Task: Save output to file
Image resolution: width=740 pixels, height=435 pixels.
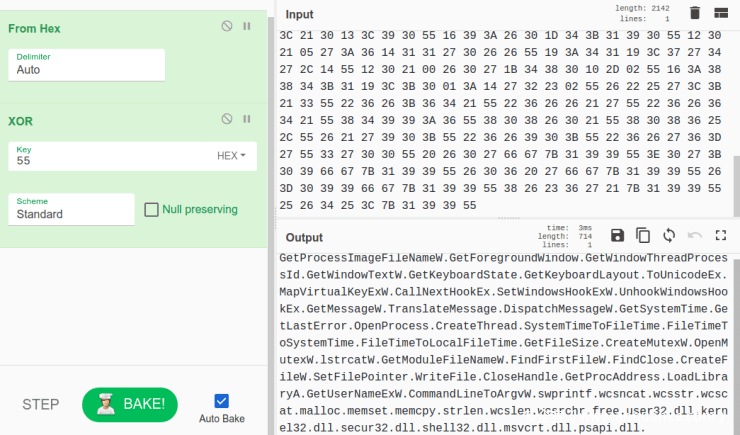Action: pos(617,236)
